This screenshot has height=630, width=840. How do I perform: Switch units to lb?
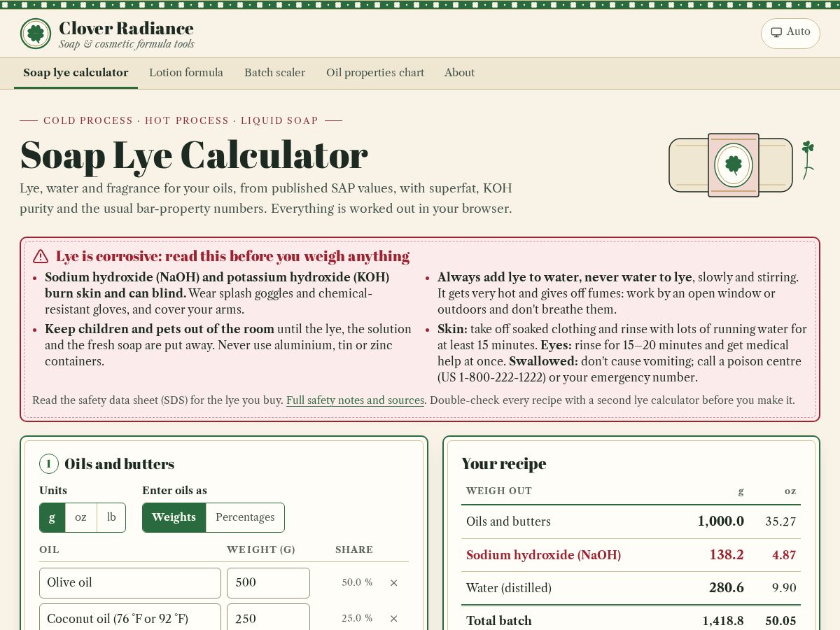pos(111,517)
